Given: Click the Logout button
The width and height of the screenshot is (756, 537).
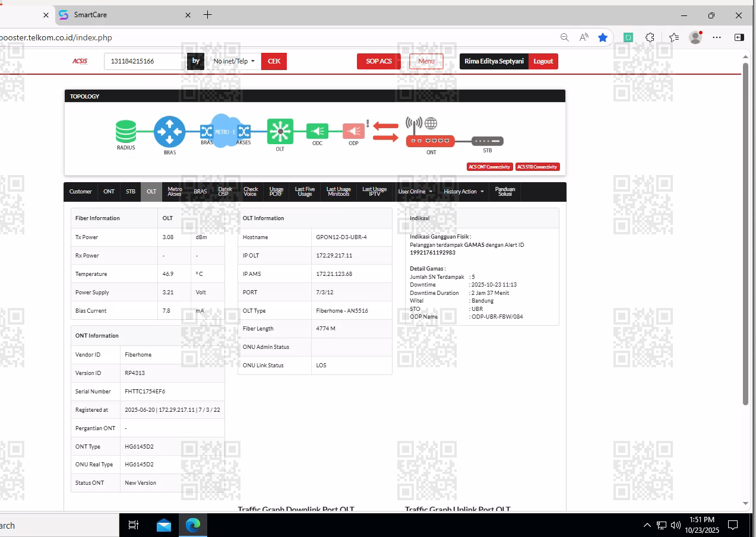Looking at the screenshot, I should pos(543,61).
